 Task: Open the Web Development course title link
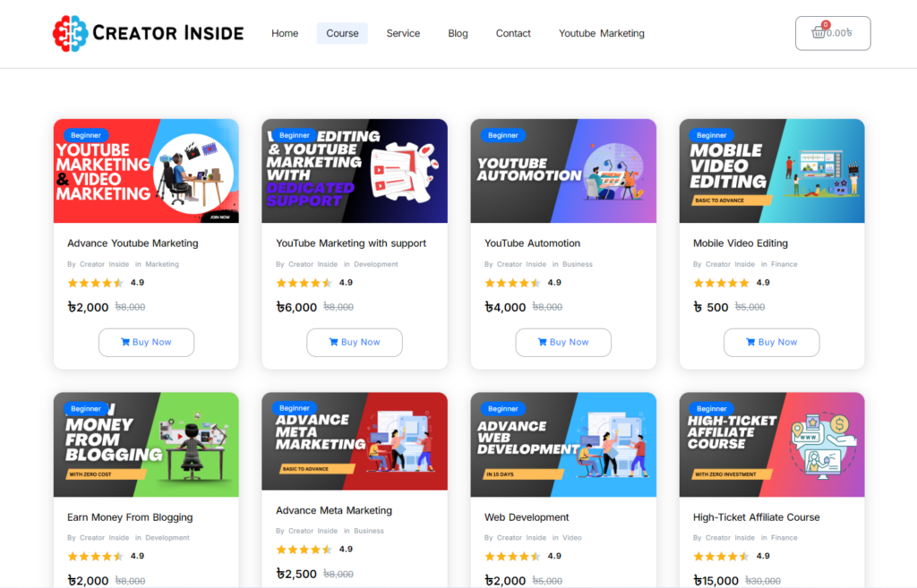coord(527,517)
